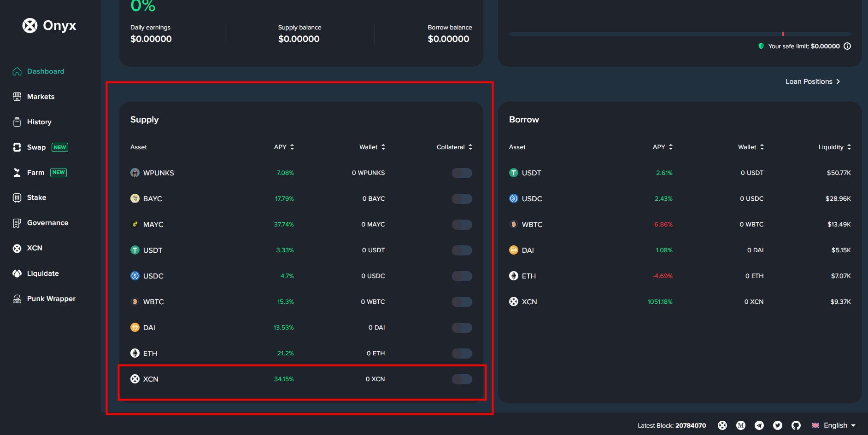Click the ETH asset icon in Borrow table
868x435 pixels.
[x=514, y=276]
